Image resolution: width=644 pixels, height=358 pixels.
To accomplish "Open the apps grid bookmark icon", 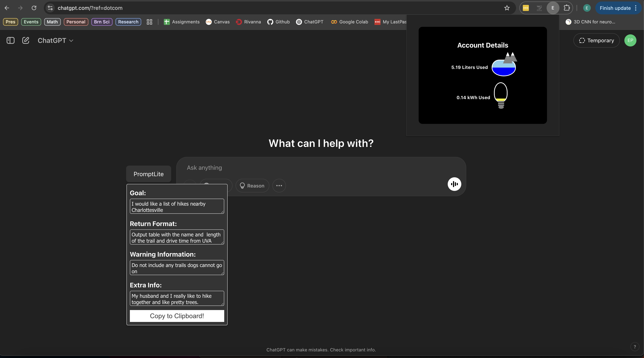I will tap(149, 22).
